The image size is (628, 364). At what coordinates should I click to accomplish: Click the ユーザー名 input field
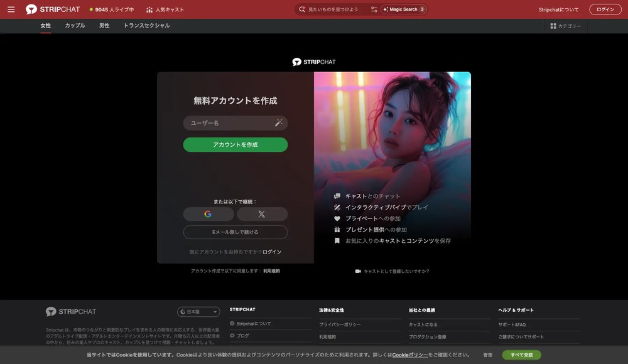coord(235,123)
